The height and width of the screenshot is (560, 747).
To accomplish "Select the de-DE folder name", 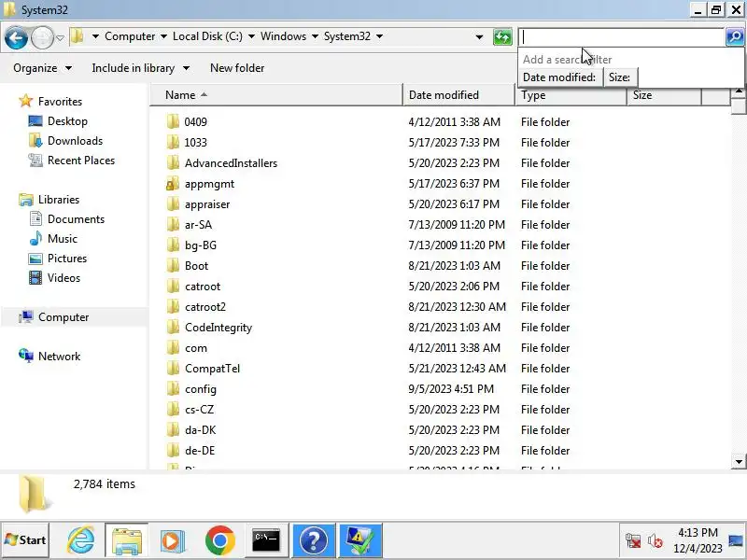I will (x=200, y=451).
